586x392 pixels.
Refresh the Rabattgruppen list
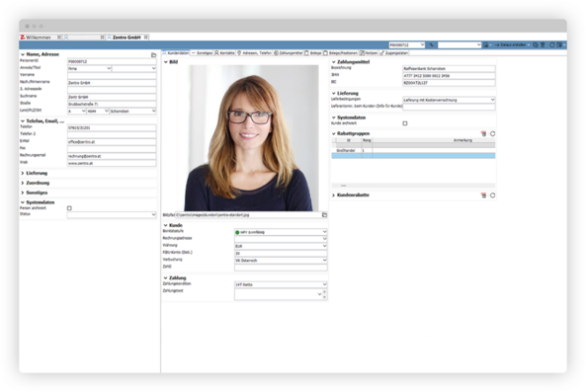[x=492, y=133]
